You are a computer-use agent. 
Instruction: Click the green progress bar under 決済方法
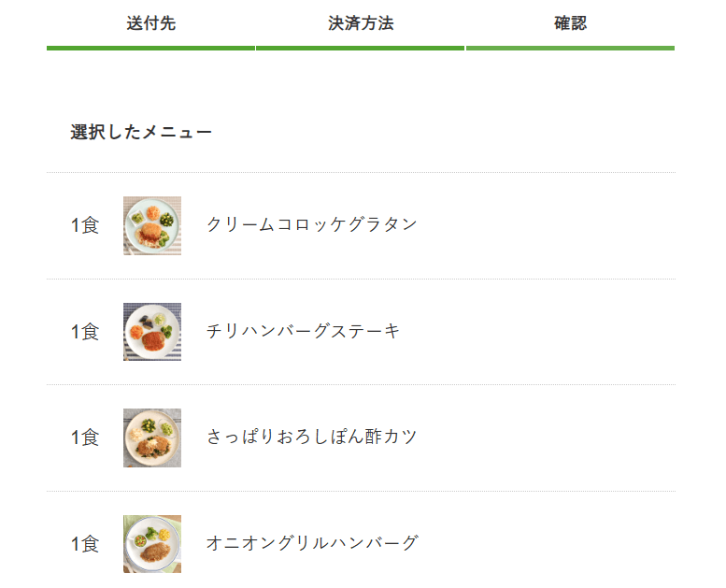tap(360, 48)
